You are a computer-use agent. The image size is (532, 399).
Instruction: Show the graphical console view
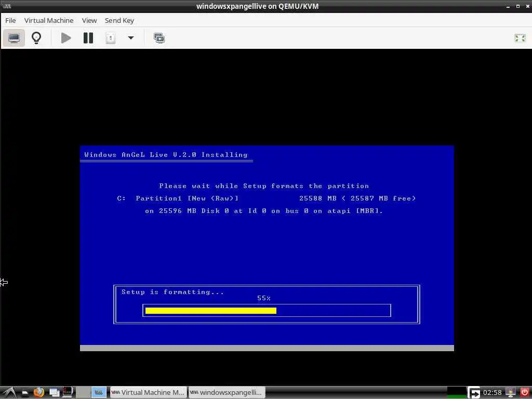coord(14,38)
